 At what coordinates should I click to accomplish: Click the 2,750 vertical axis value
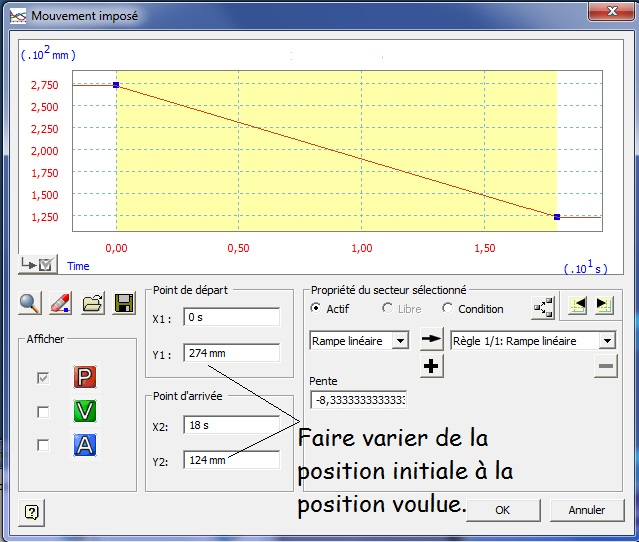(x=45, y=85)
